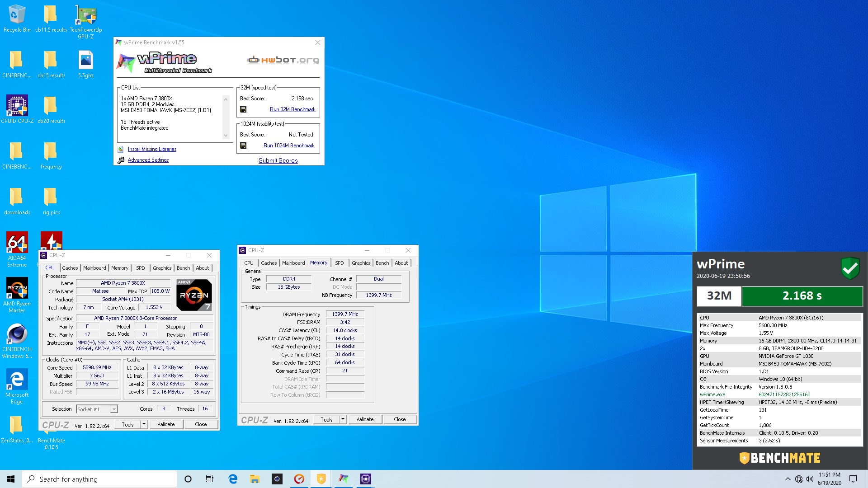Open the volume control in system tray

(x=810, y=479)
